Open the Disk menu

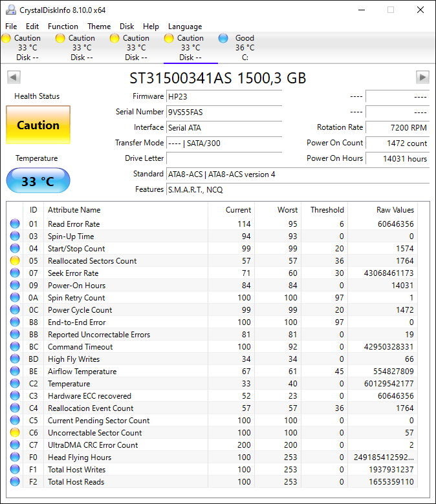pos(127,26)
